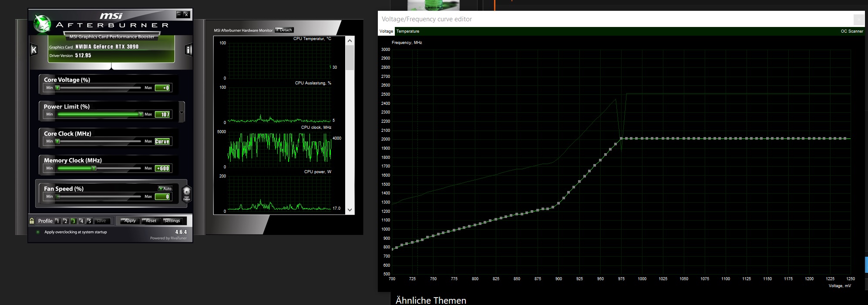Image resolution: width=868 pixels, height=305 pixels.
Task: Click the CPU power graph
Action: click(x=279, y=194)
